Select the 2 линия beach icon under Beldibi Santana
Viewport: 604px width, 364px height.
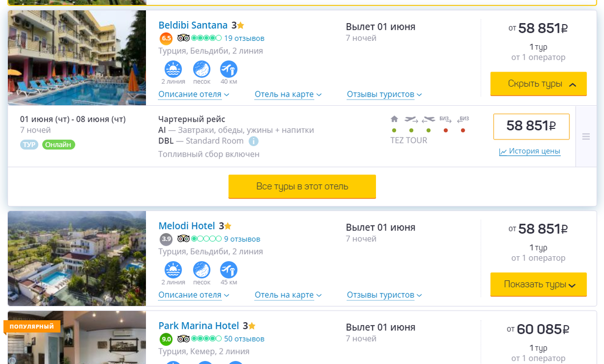173,69
